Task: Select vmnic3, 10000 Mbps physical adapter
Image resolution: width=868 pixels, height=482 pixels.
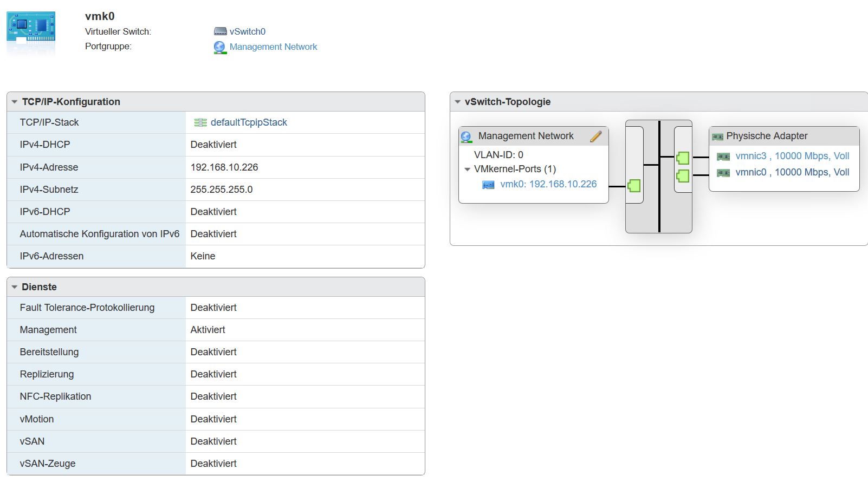Action: [x=792, y=156]
